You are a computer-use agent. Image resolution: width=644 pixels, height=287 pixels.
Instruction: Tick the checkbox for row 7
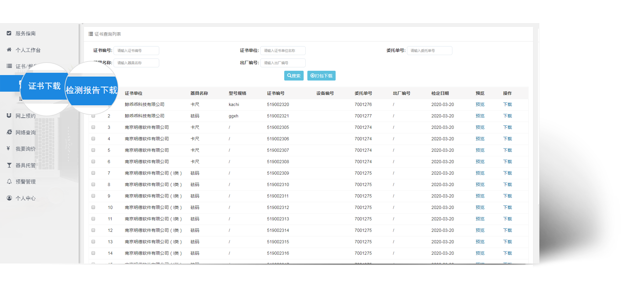coord(93,173)
